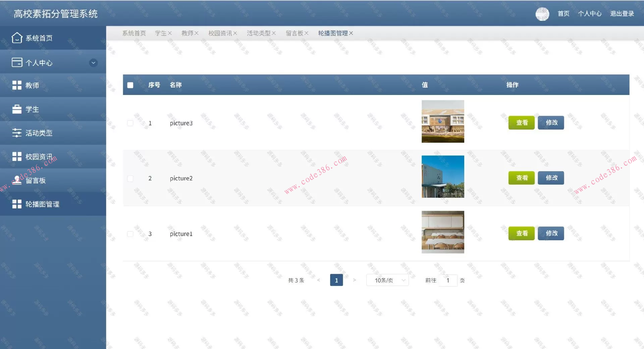Check the checkbox for picture1 row
Viewport: 644px width, 349px height.
(130, 234)
